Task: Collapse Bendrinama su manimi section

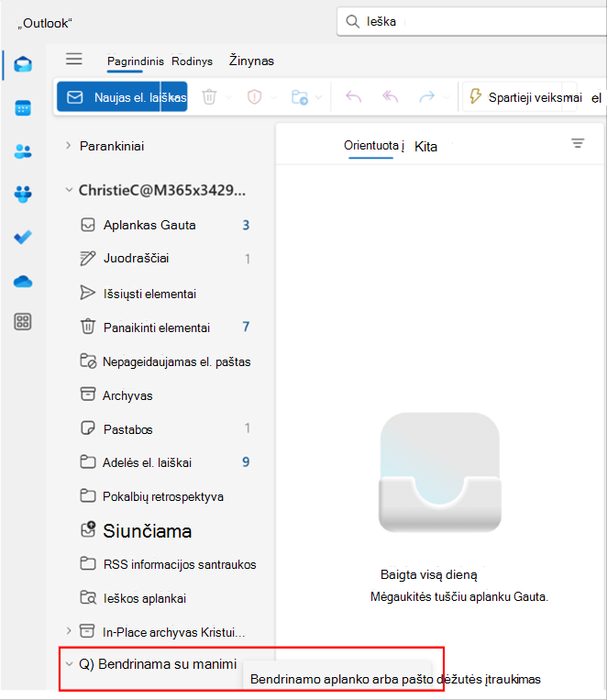Action: pyautogui.click(x=69, y=664)
